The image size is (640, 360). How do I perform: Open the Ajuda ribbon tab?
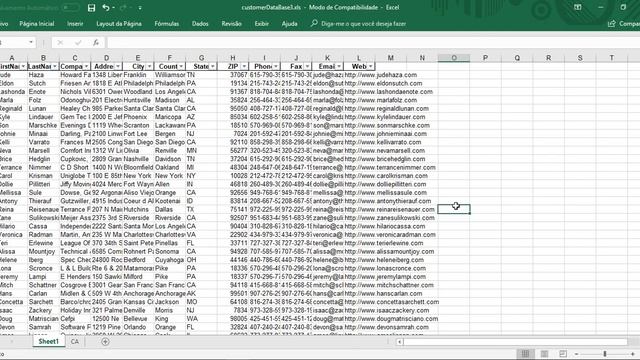click(289, 24)
